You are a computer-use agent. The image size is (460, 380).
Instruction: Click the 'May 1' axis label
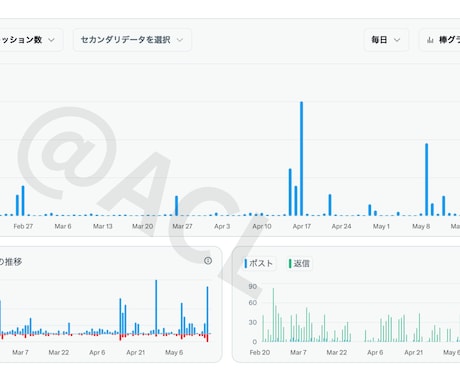coord(381,226)
